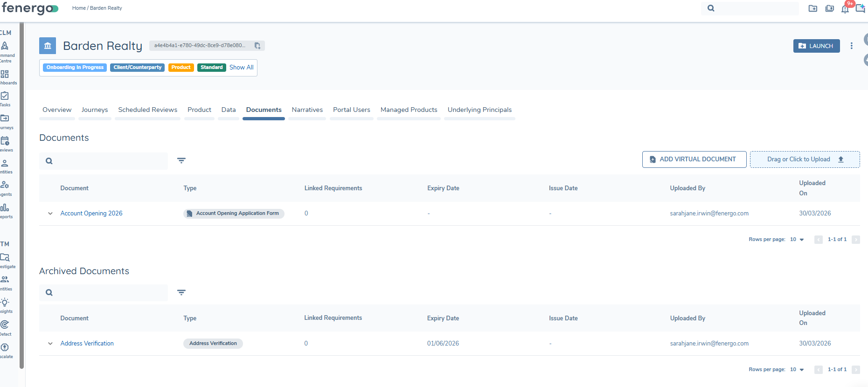Click Show All tags link
The image size is (868, 387).
tap(242, 68)
